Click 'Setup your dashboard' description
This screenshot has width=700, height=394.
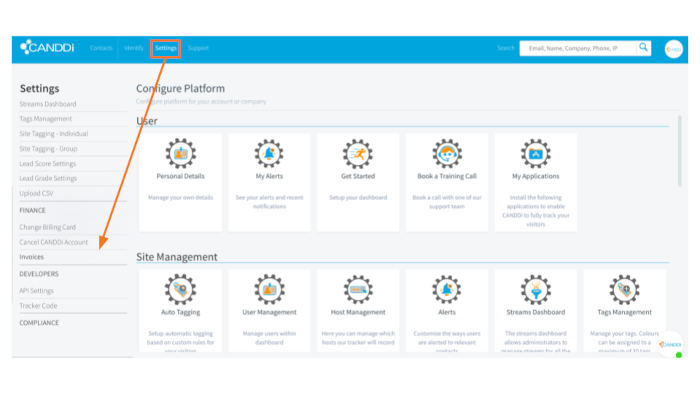pyautogui.click(x=358, y=197)
